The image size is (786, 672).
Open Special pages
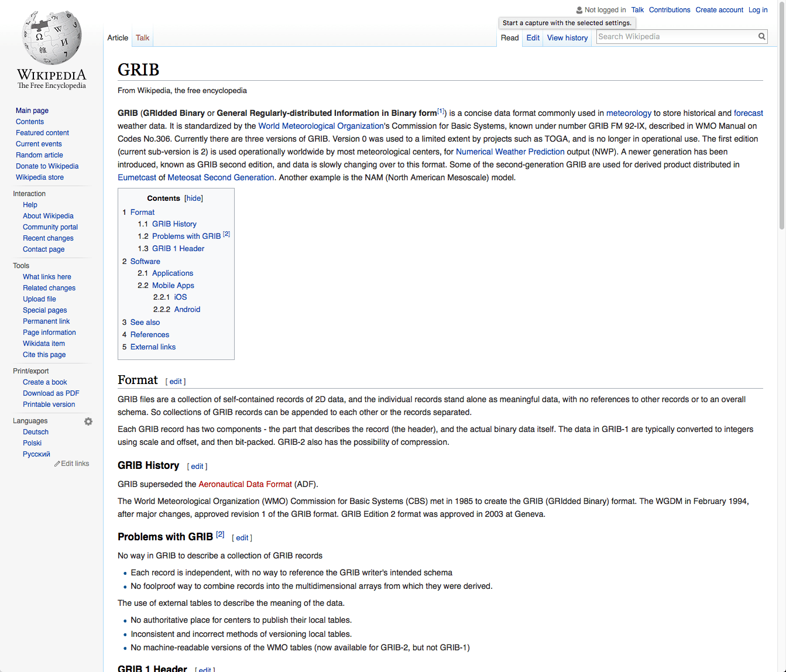45,310
